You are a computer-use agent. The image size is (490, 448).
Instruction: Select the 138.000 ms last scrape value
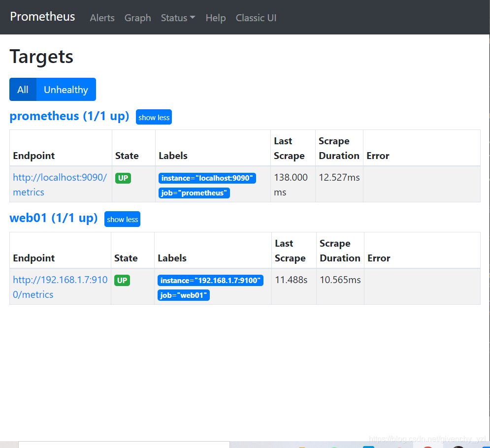tap(291, 185)
